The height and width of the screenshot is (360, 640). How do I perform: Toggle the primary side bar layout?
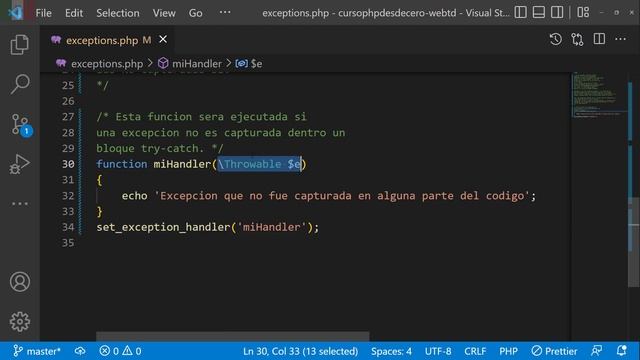click(520, 12)
